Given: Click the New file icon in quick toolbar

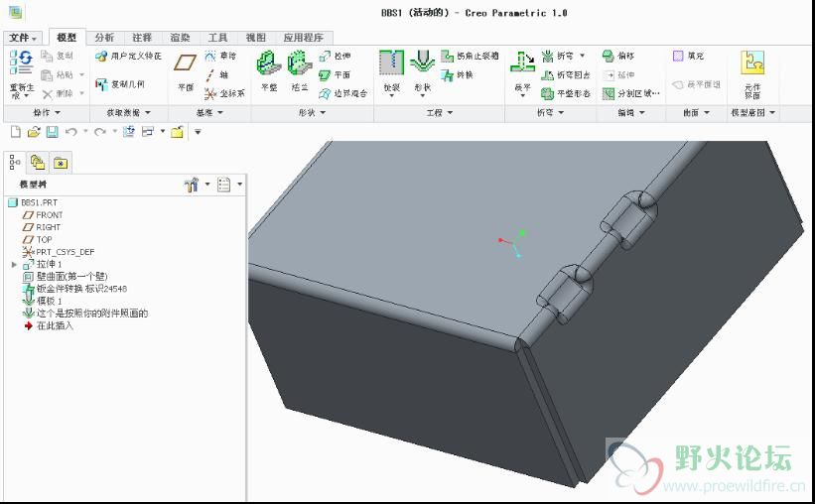Looking at the screenshot, I should pos(16,132).
